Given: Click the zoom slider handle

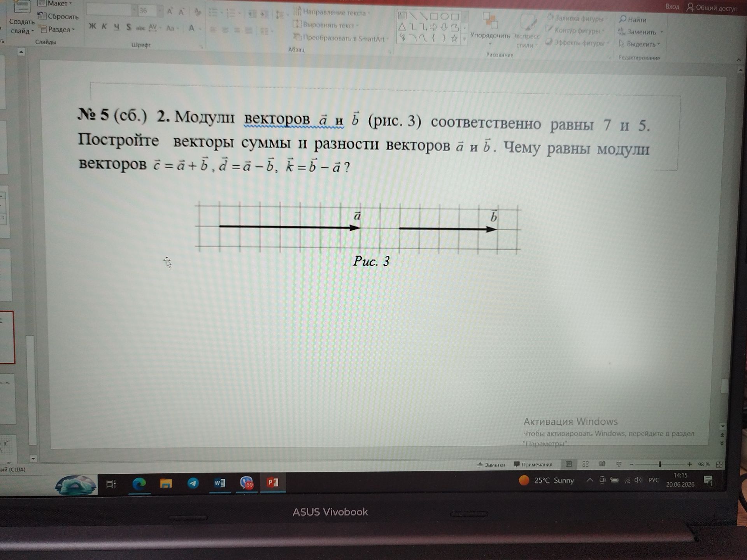Looking at the screenshot, I should (x=660, y=464).
